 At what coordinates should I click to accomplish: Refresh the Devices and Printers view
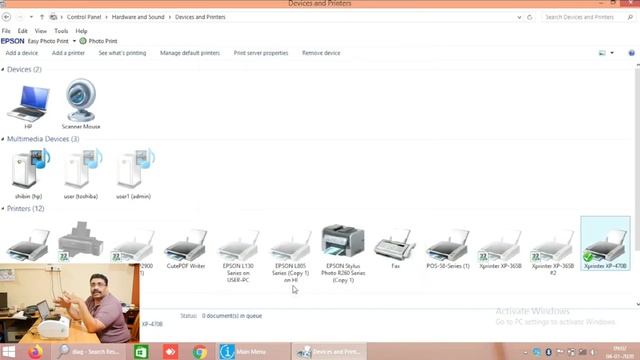click(530, 17)
